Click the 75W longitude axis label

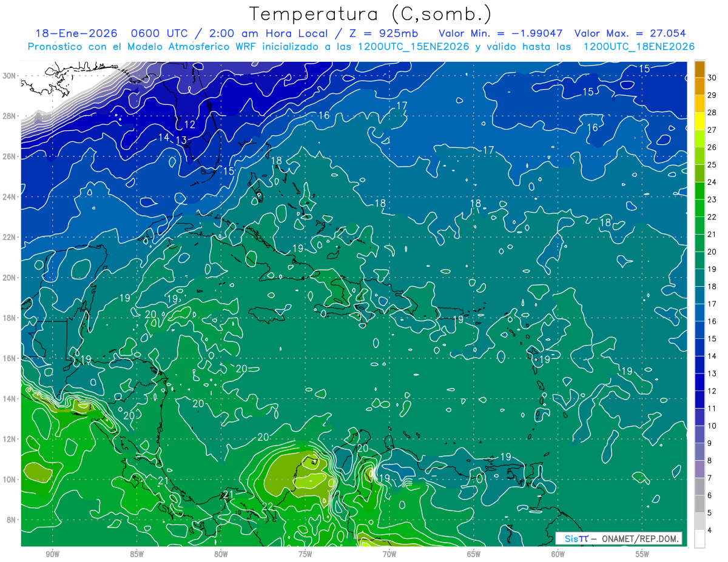point(305,553)
